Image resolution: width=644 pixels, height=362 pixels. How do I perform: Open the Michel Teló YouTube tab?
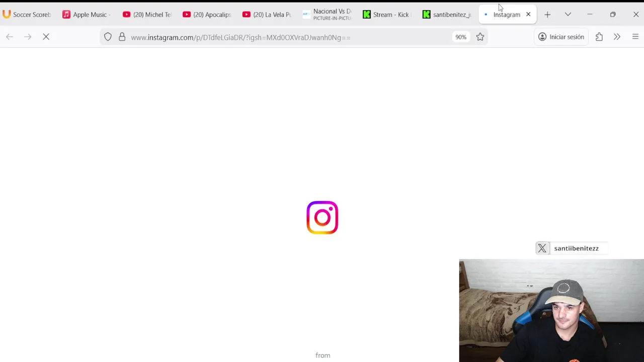[147, 15]
